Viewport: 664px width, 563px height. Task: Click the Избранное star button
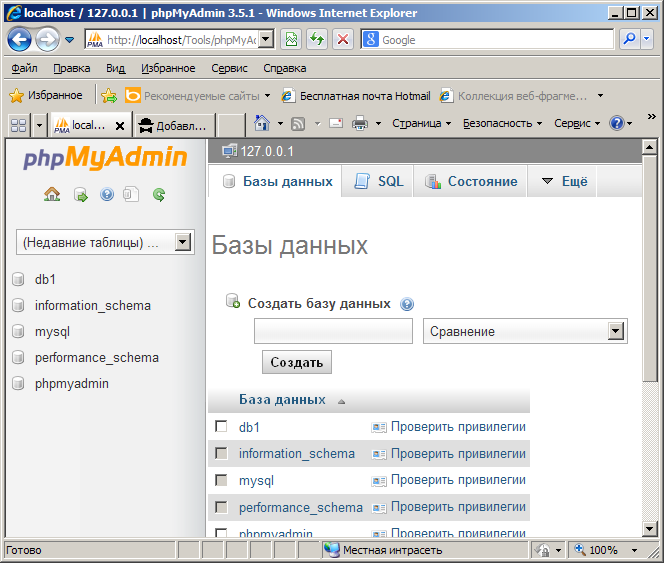[46, 95]
